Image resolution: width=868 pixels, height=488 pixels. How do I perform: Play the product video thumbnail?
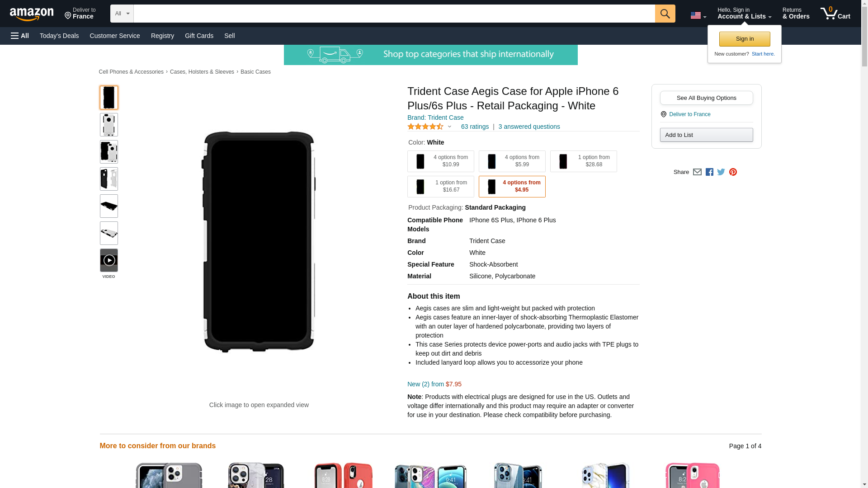point(108,260)
